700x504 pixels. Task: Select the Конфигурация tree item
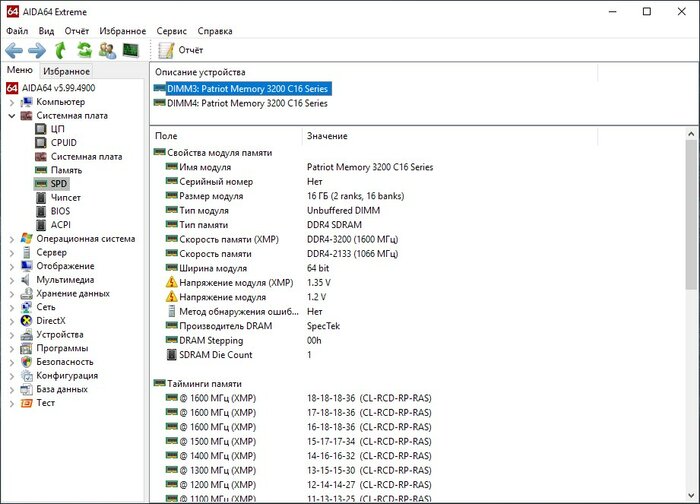point(67,375)
